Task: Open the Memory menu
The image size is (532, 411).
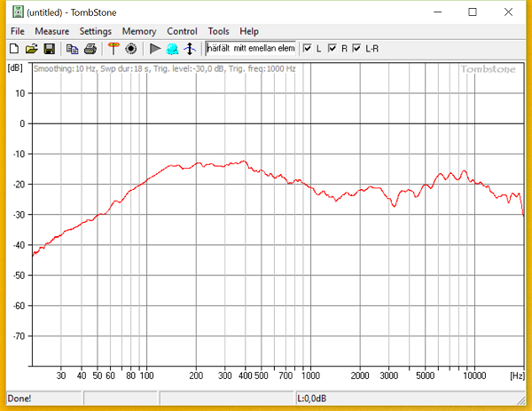Action: (139, 31)
